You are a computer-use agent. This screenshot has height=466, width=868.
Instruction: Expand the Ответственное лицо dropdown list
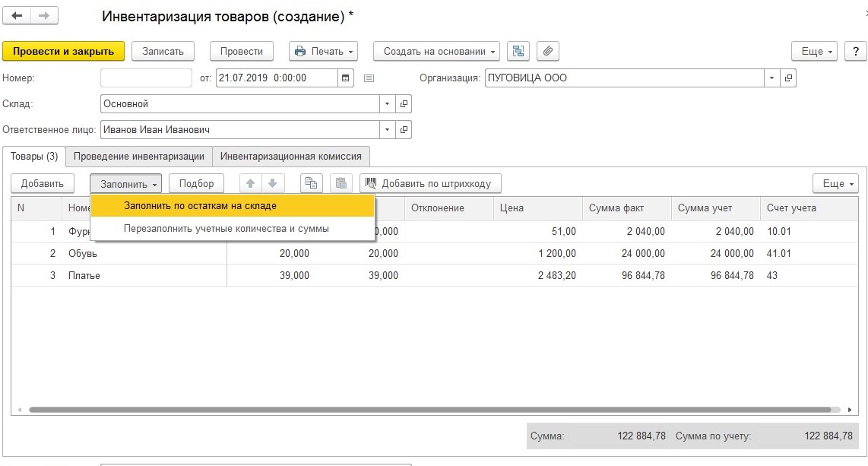pyautogui.click(x=388, y=130)
